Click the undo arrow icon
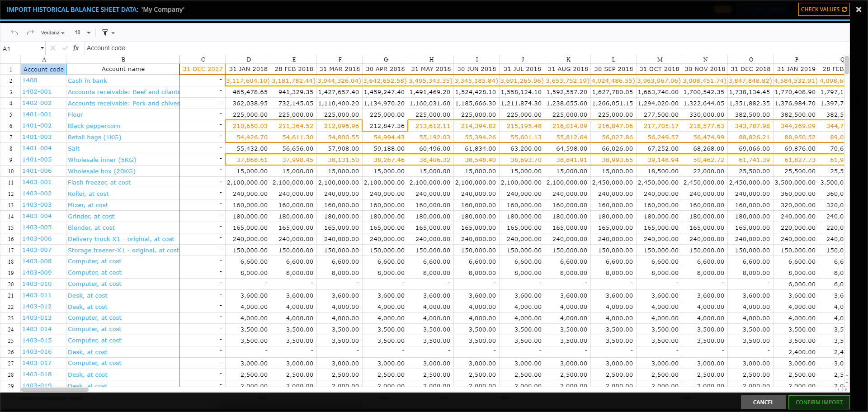 (x=14, y=33)
